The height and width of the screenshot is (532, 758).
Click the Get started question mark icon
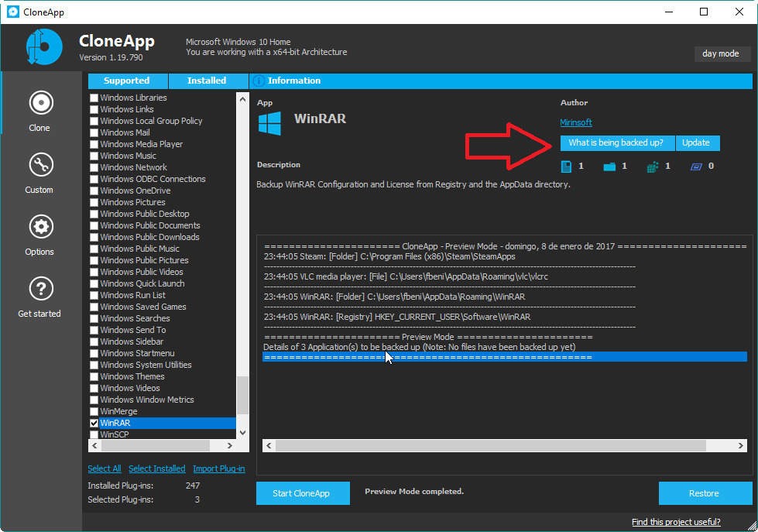[x=39, y=289]
